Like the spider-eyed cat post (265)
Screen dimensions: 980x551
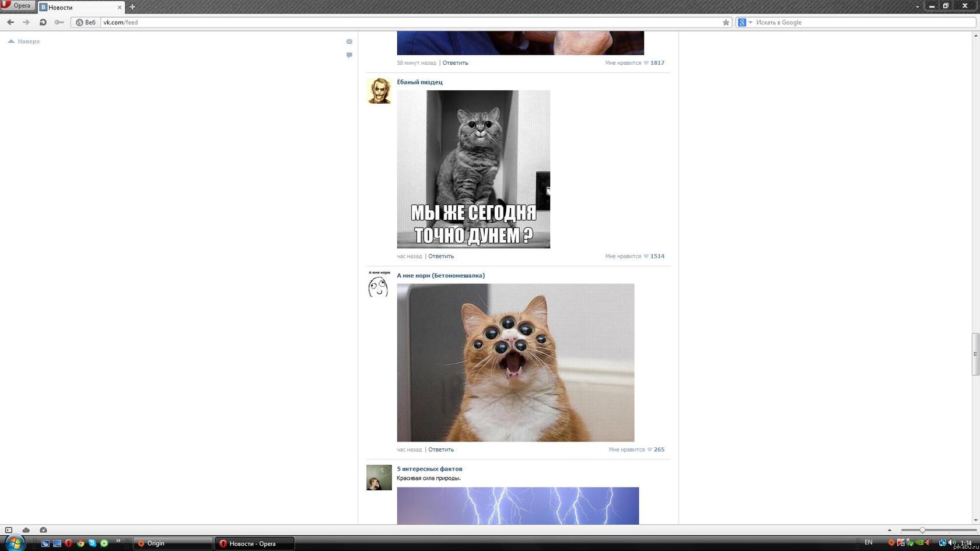[x=649, y=450]
